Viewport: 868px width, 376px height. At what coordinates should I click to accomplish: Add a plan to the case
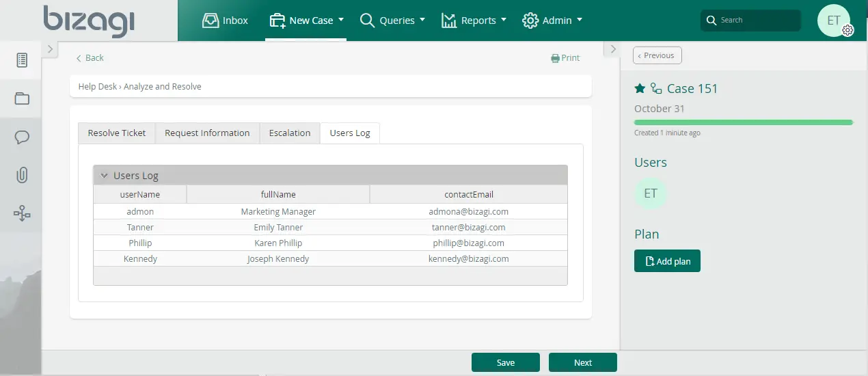click(x=667, y=261)
